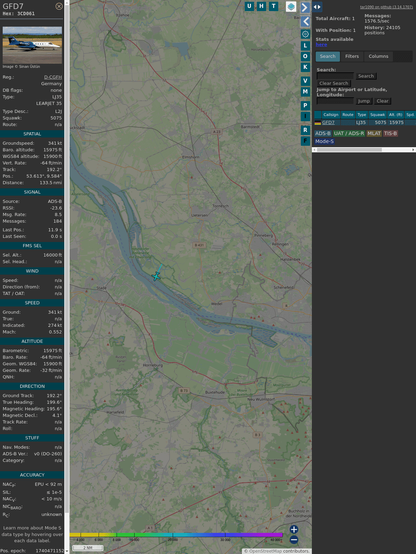Open the map layer selector icon
Image resolution: width=416 pixels, height=554 pixels.
[291, 6]
